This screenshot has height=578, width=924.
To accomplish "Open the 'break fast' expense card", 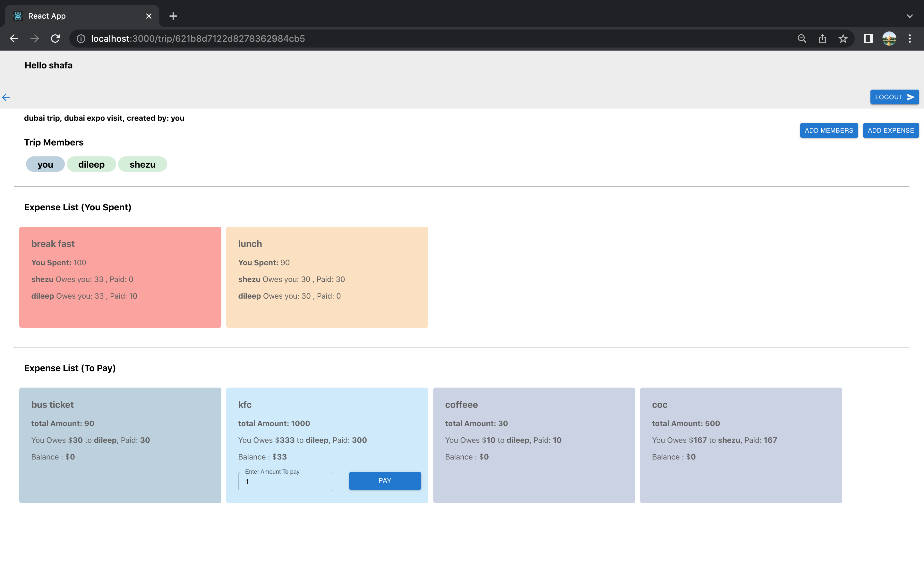I will tap(120, 277).
